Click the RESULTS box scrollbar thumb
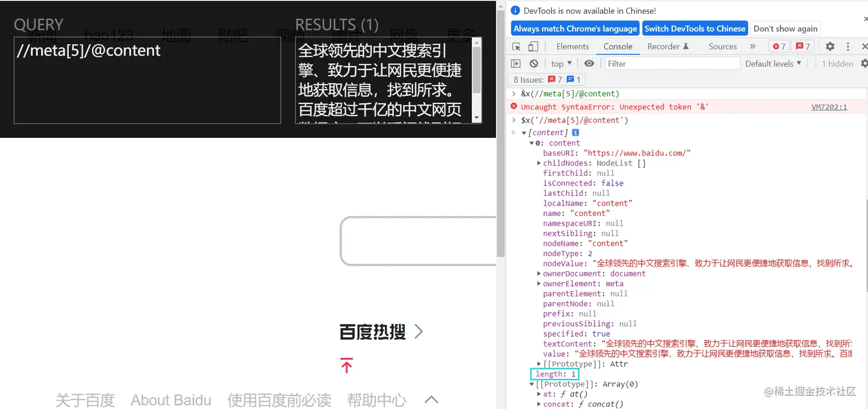 point(476,70)
